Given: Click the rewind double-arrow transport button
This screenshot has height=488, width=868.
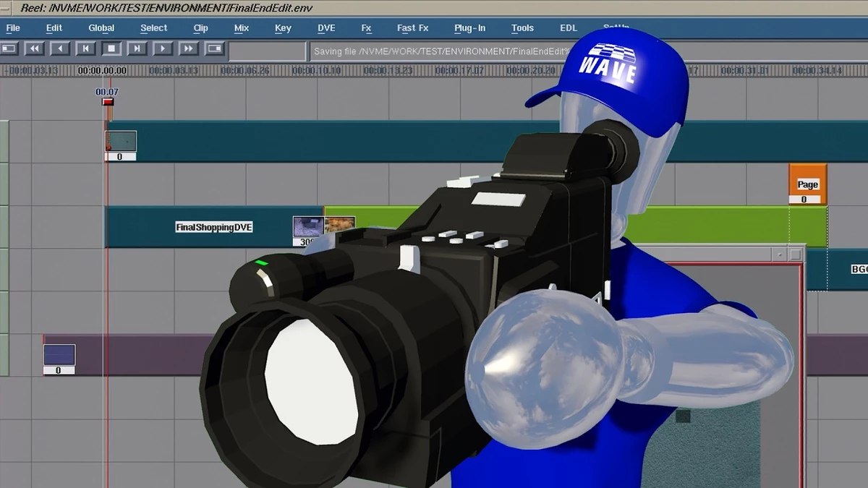Looking at the screenshot, I should pyautogui.click(x=35, y=48).
